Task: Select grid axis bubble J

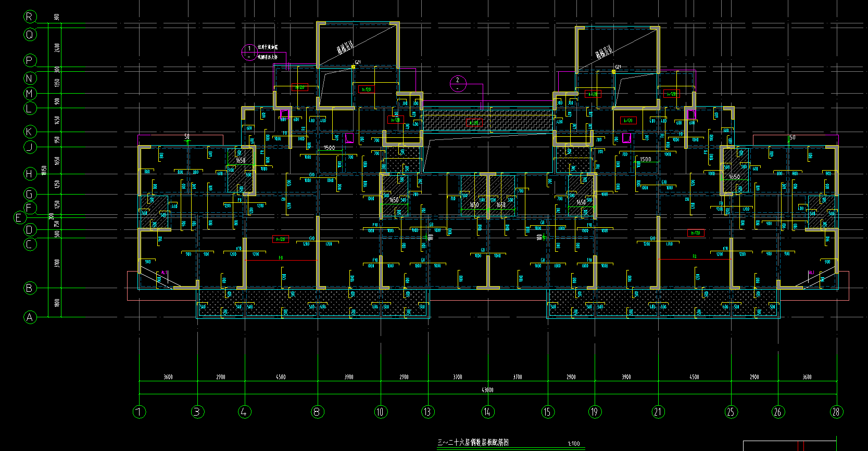Action: [30, 147]
